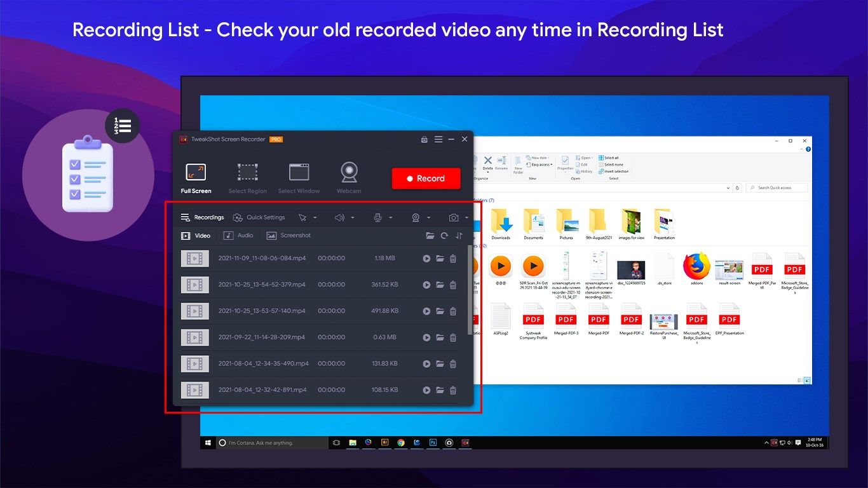Open Presentation folder in File Explorer

pyautogui.click(x=664, y=224)
